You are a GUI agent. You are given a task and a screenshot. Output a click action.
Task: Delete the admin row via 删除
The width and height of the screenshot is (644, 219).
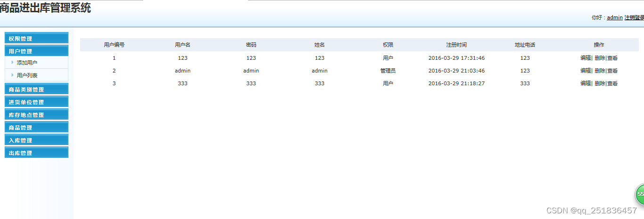click(x=600, y=71)
